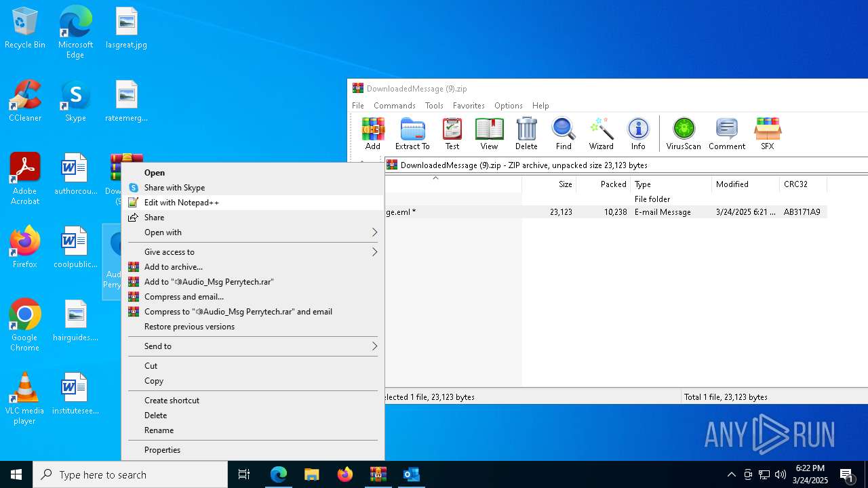Screen dimensions: 868x488
Task: Select the Adobe Acrobat desktop shortcut
Action: tap(25, 179)
